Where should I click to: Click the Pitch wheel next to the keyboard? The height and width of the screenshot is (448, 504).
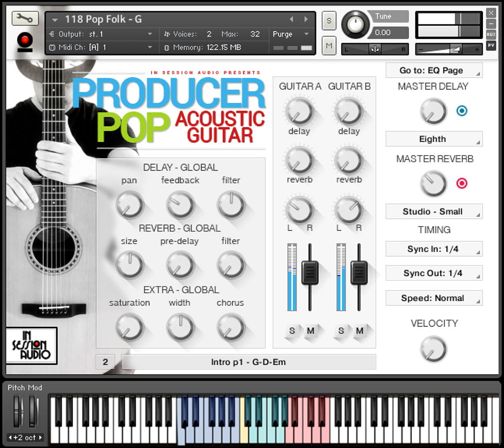coord(18,411)
